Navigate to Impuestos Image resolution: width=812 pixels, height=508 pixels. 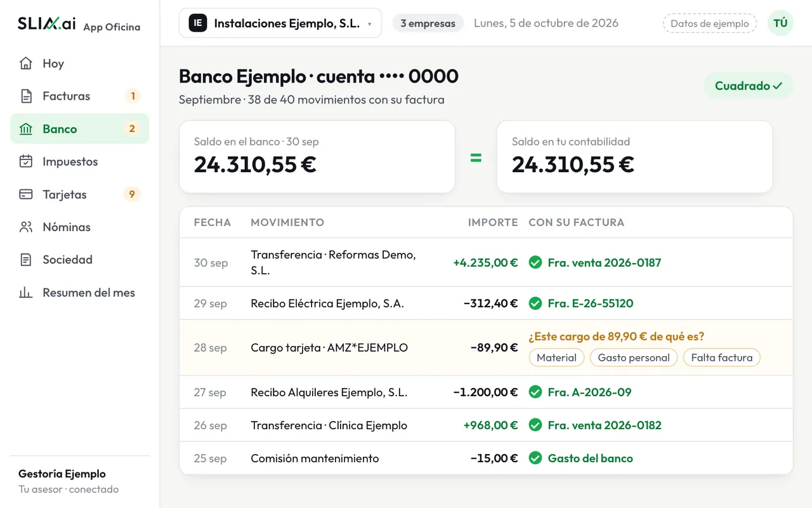[x=79, y=162]
